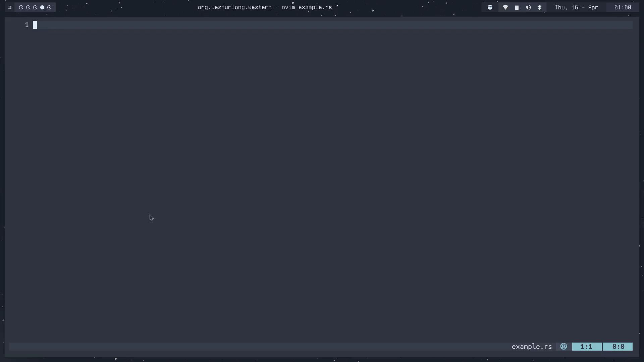Image resolution: width=644 pixels, height=362 pixels.
Task: Open the Spotify tray icon
Action: coord(490,7)
